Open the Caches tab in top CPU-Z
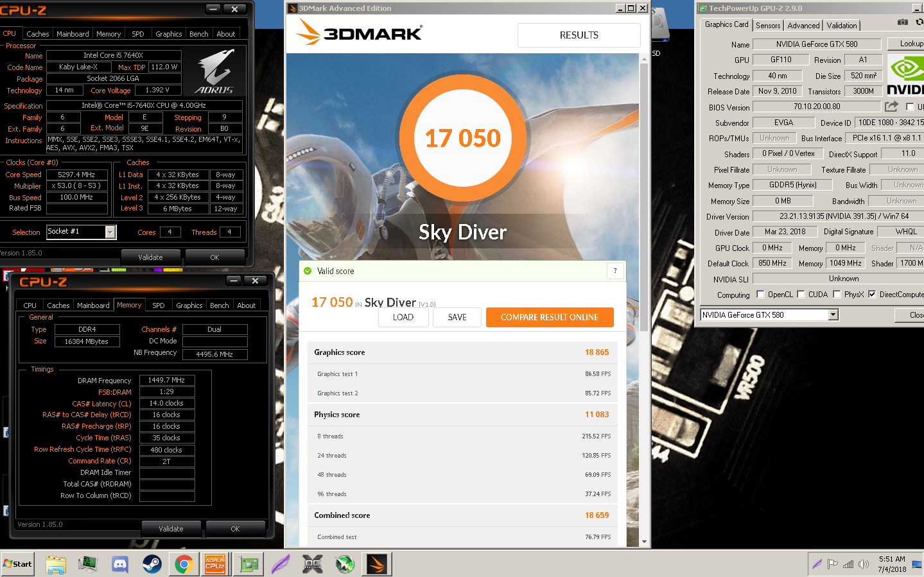The image size is (924, 577). 37,34
